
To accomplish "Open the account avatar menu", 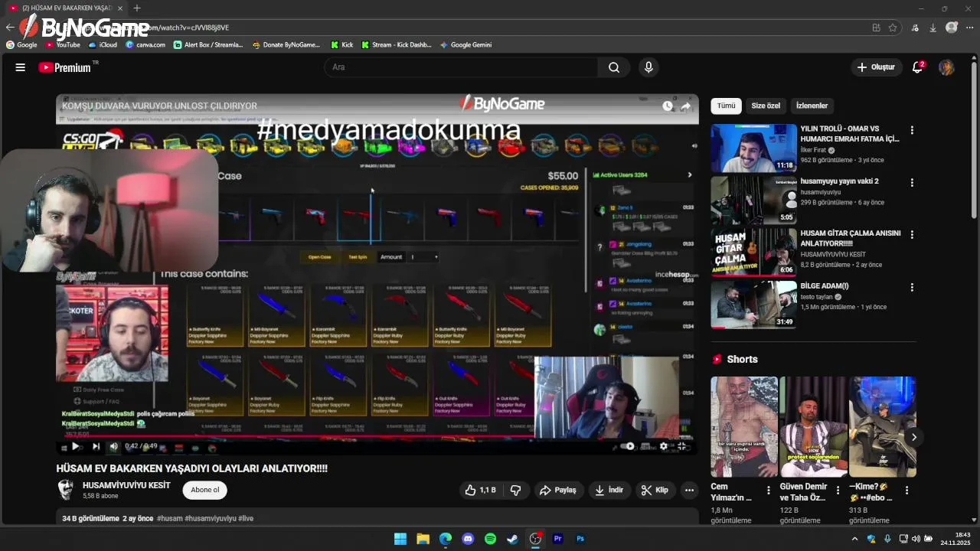I will tap(946, 67).
